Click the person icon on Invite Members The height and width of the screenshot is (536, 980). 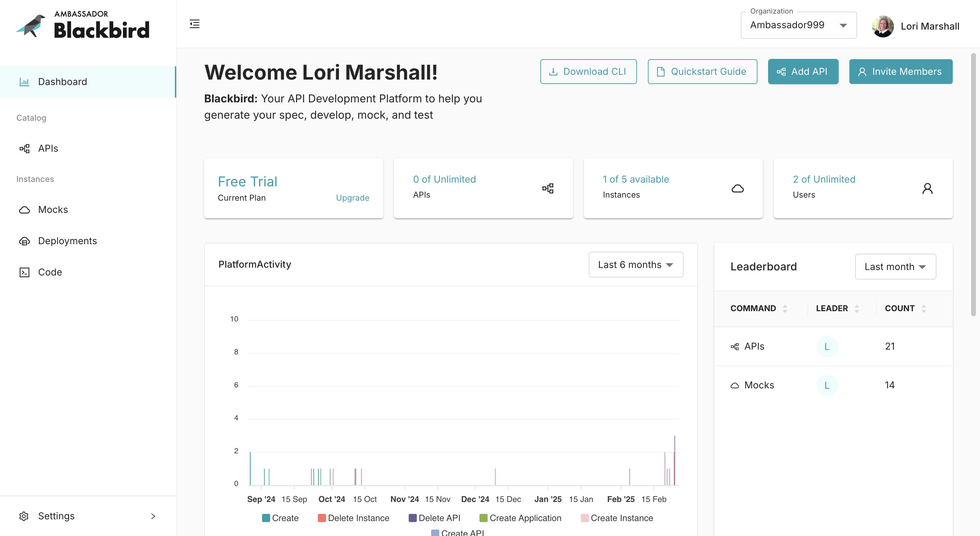pos(862,71)
